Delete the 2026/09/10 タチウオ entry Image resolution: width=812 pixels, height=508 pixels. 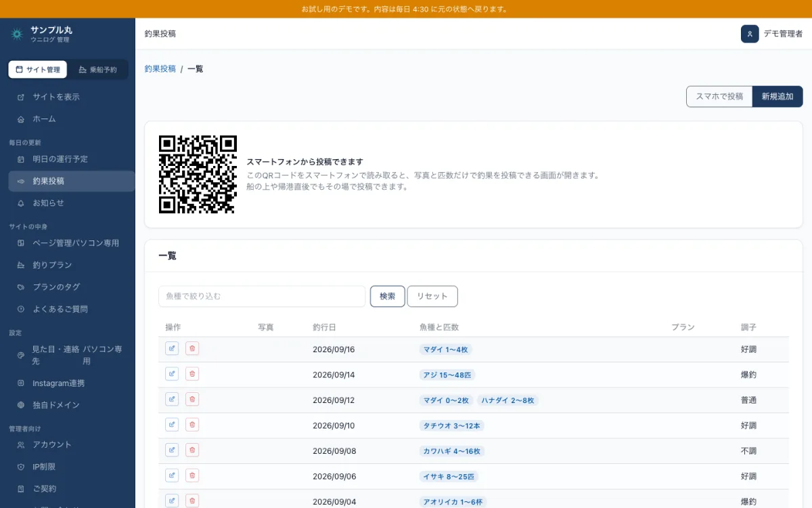pyautogui.click(x=192, y=425)
